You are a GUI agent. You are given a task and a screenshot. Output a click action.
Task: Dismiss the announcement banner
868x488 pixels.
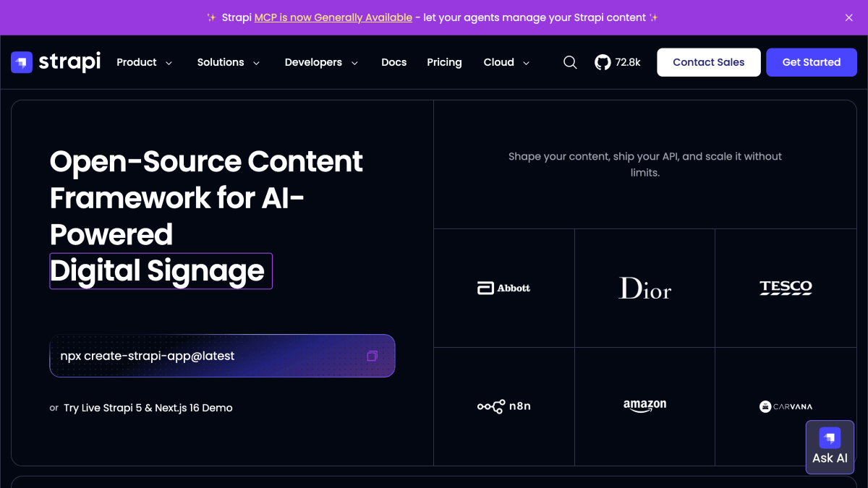click(x=849, y=17)
